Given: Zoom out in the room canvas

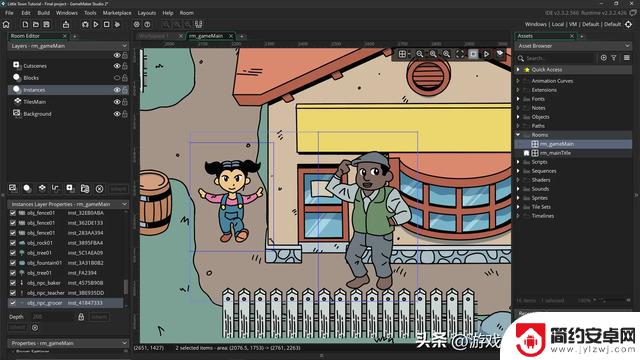Looking at the screenshot, I should 420,54.
